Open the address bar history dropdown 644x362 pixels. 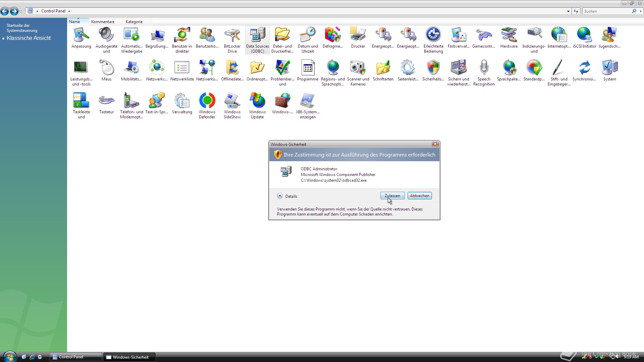pyautogui.click(x=568, y=11)
